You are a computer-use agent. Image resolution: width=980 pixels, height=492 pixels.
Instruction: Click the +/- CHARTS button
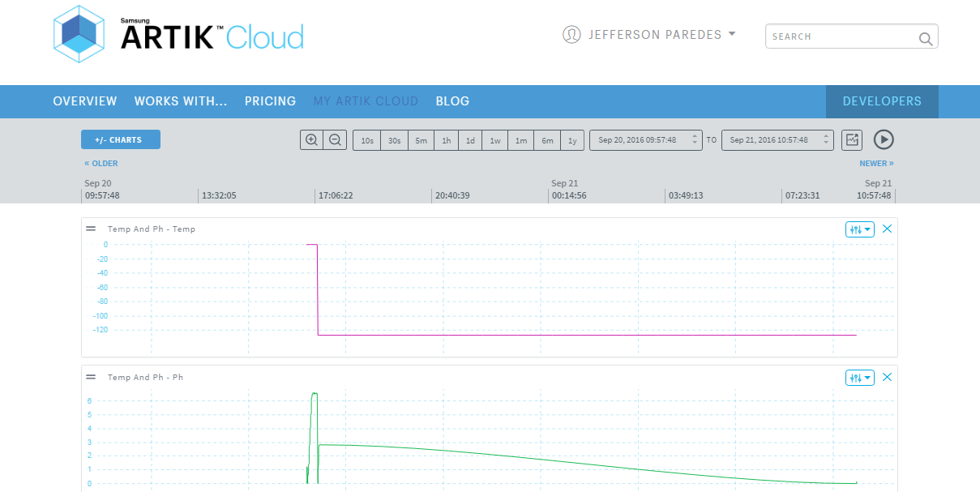[120, 139]
